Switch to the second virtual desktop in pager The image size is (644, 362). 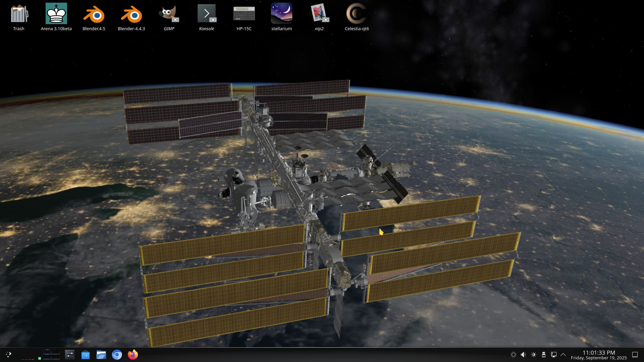tap(56, 352)
